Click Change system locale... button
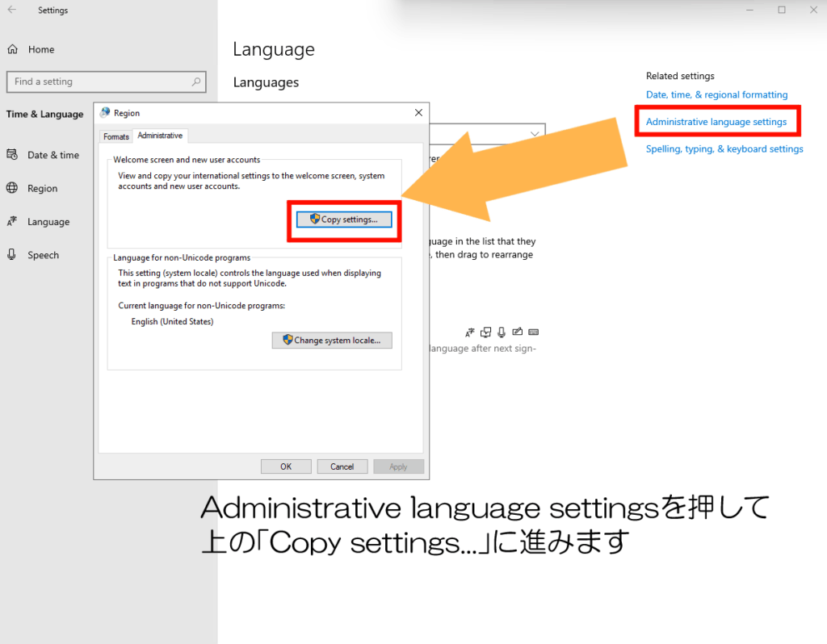 tap(332, 341)
